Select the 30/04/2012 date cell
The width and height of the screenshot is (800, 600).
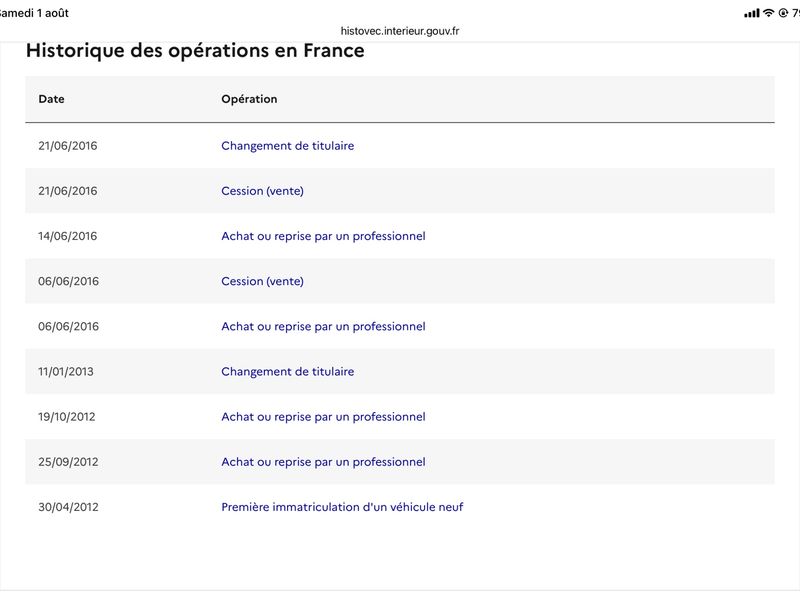point(68,507)
